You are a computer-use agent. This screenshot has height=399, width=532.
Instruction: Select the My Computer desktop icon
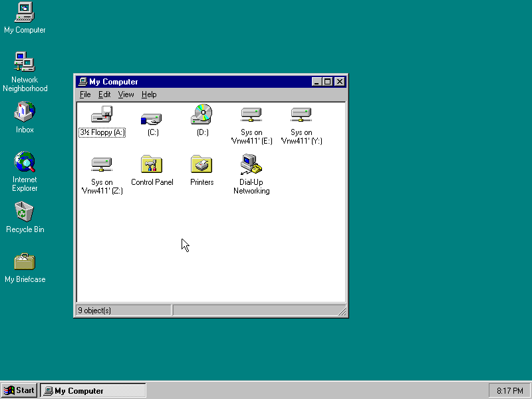click(x=25, y=12)
